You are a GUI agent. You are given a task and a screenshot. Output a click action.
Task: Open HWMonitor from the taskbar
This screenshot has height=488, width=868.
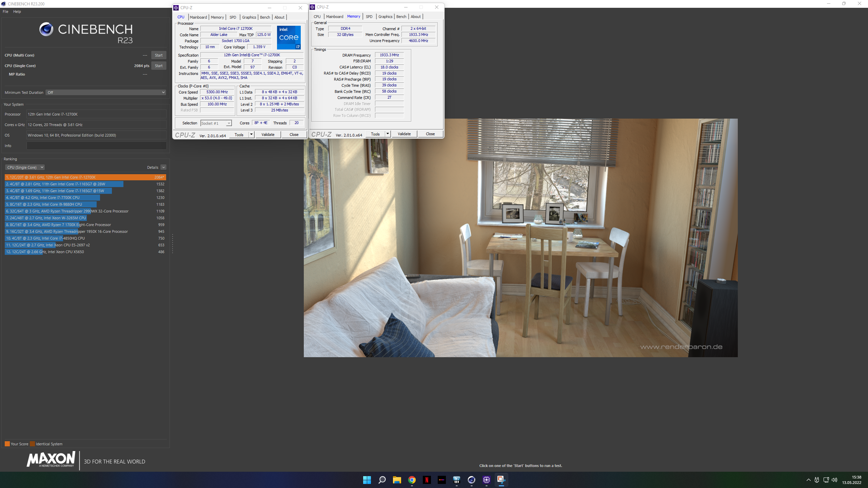(456, 480)
